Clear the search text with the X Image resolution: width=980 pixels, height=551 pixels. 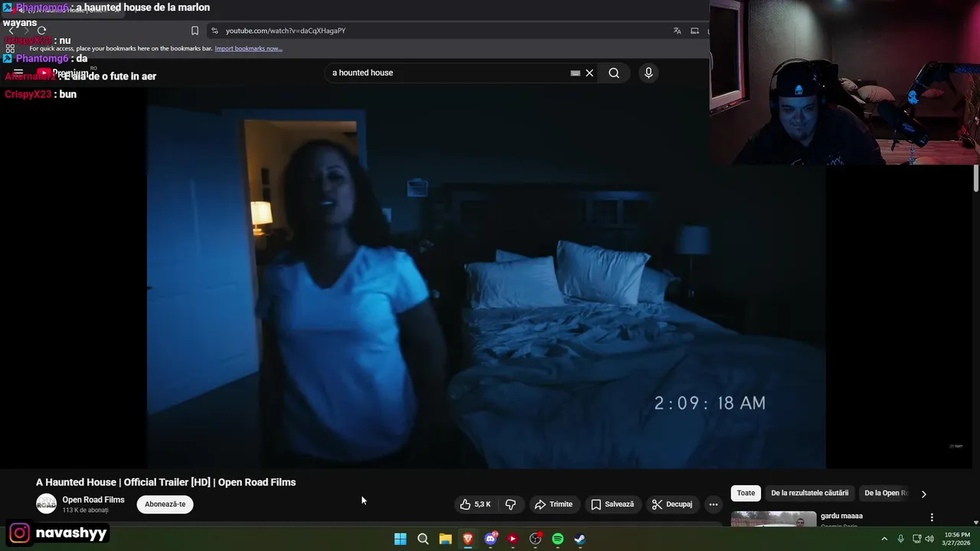tap(590, 73)
